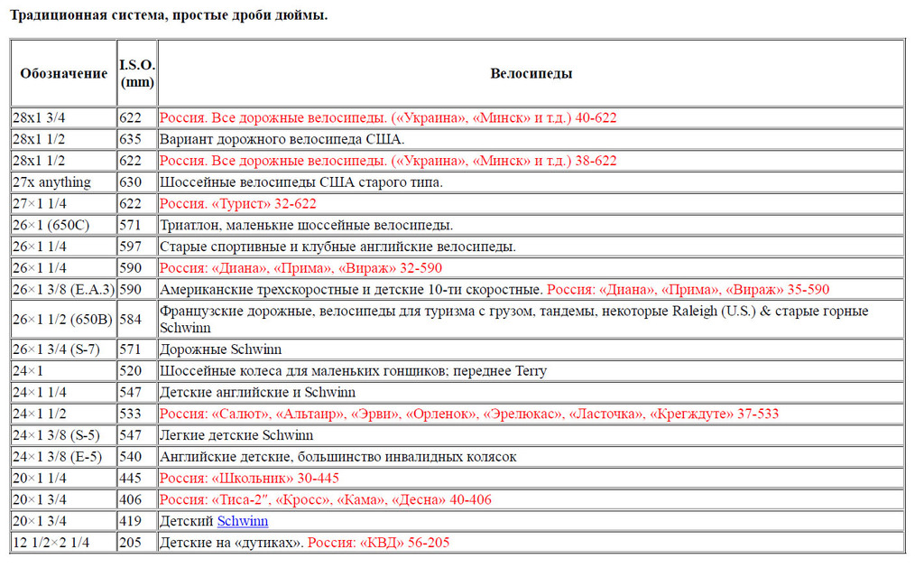The width and height of the screenshot is (924, 568).
Task: Click the «Триатлон, маленькие шоссейные велосипеды» description
Action: [306, 226]
